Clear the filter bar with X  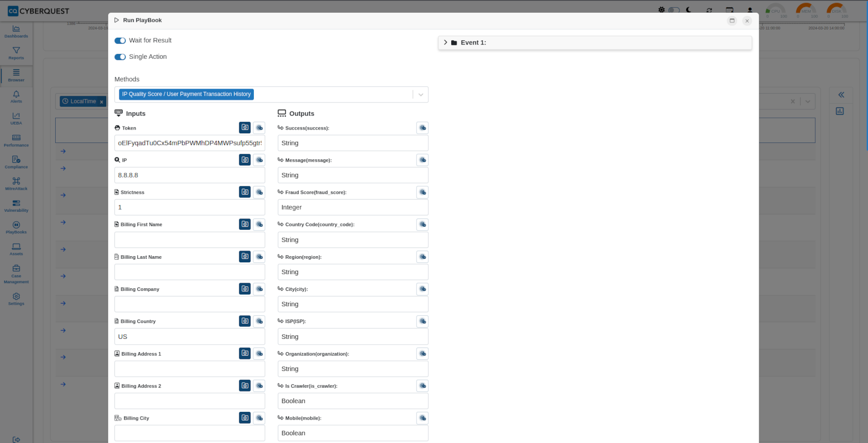tap(792, 102)
